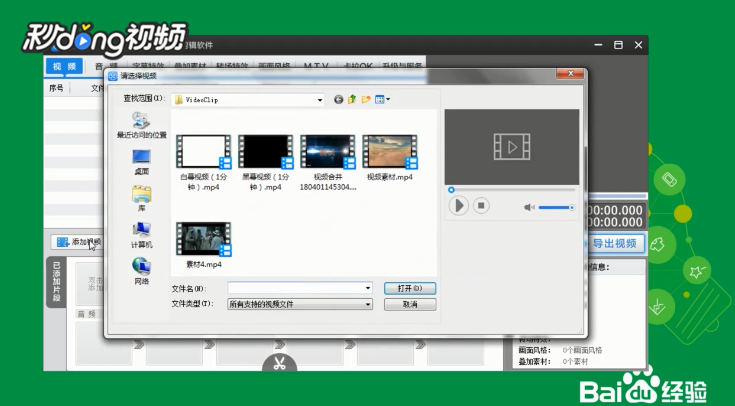Click the 打开 (Open) button
The width and height of the screenshot is (735, 406).
tap(410, 288)
